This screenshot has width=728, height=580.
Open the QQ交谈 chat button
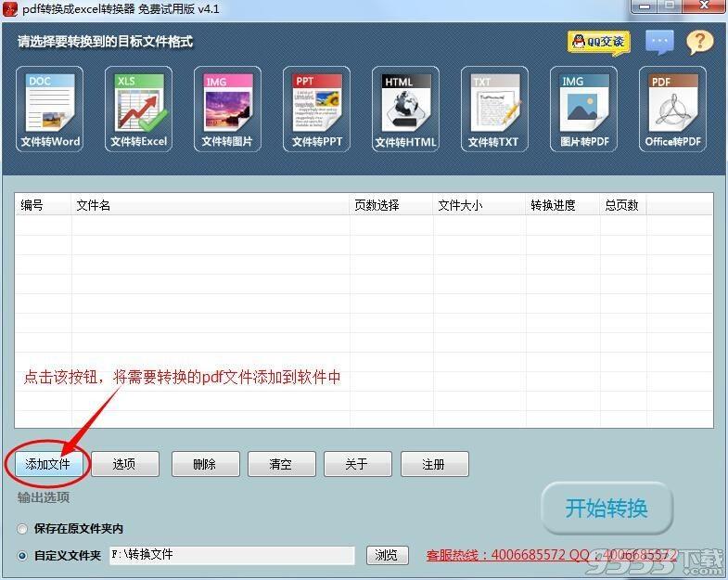598,43
